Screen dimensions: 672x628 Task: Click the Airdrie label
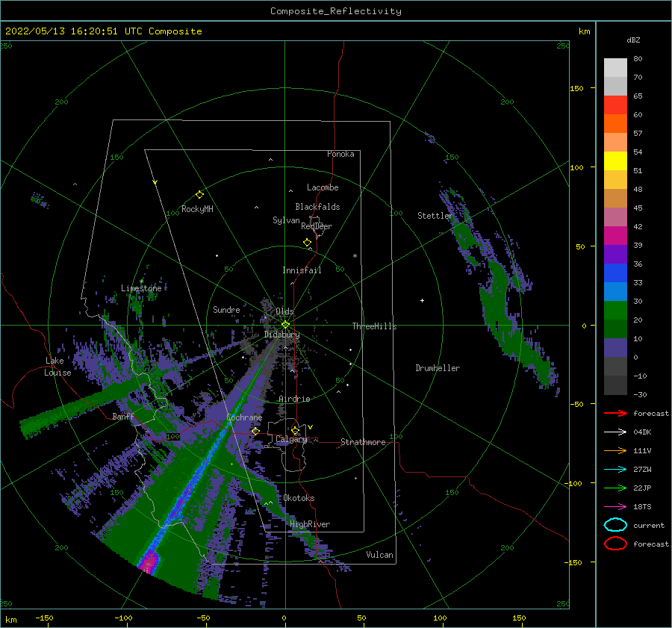(x=294, y=399)
